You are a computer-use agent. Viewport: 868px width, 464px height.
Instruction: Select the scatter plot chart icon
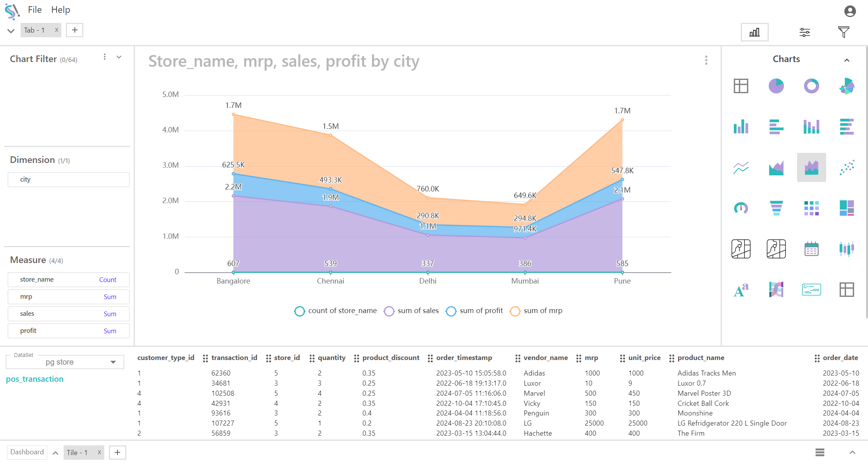[847, 167]
